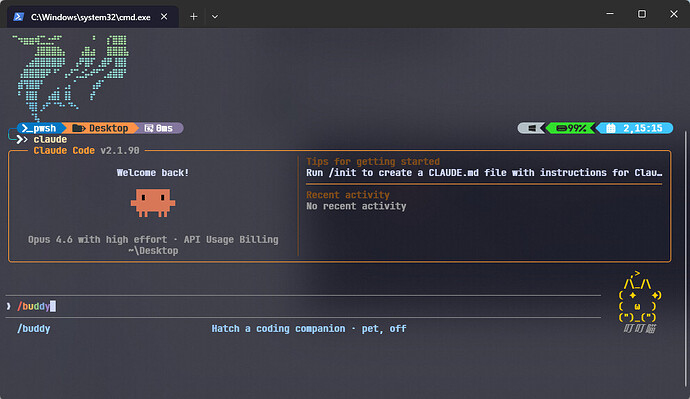Click the Opus 4.6 with high effort line
Image resolution: width=690 pixels, height=399 pixels.
153,239
